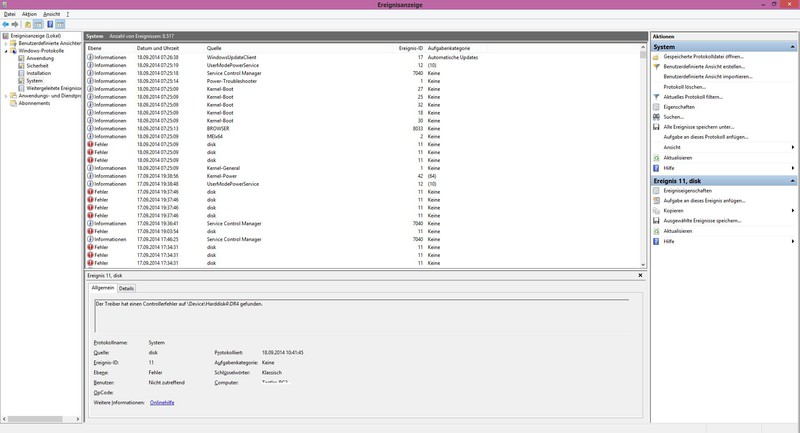Save all events with Alle Ereignisse speichern unter
The width and height of the screenshot is (800, 433).
698,127
